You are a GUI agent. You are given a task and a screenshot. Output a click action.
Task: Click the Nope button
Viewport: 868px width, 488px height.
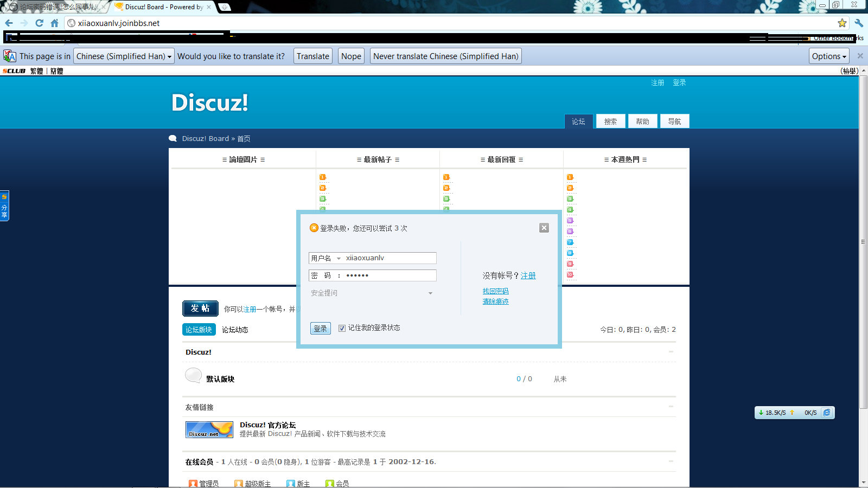coord(351,56)
